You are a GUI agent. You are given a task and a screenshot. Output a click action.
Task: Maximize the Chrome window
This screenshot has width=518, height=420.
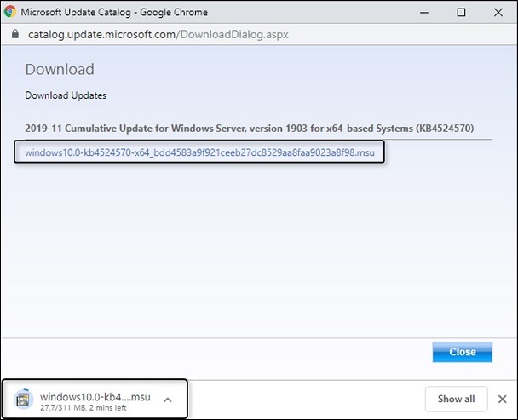pos(461,13)
